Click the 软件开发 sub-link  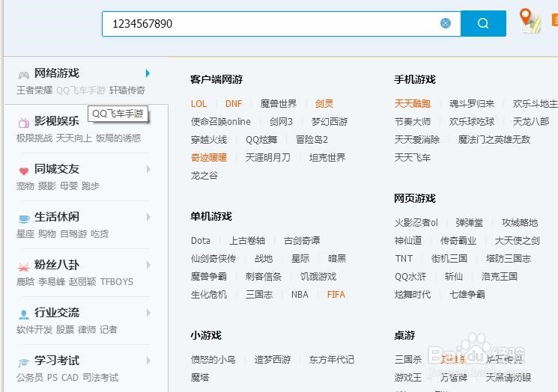point(34,330)
